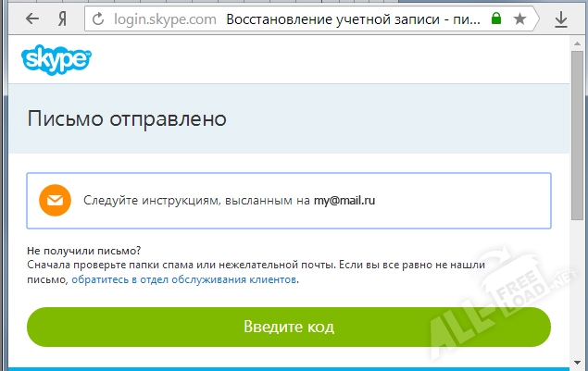Click the Письмо отправлено heading
Image resolution: width=588 pixels, height=371 pixels.
click(127, 118)
